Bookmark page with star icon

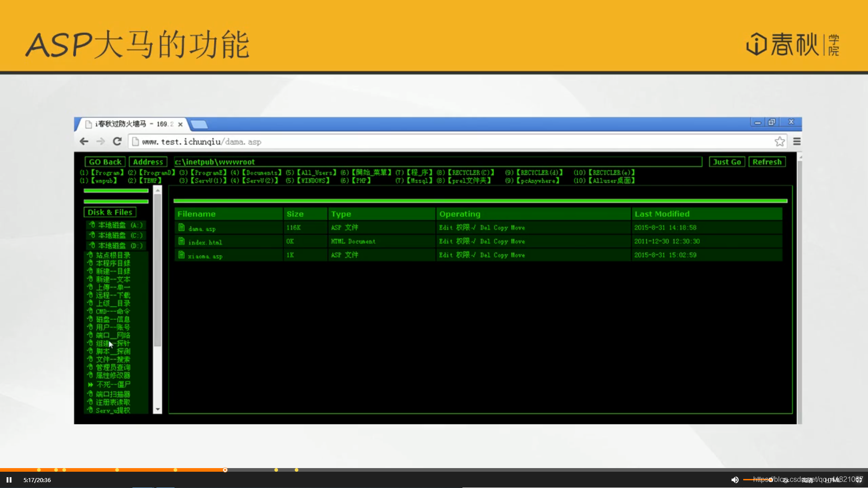click(780, 142)
